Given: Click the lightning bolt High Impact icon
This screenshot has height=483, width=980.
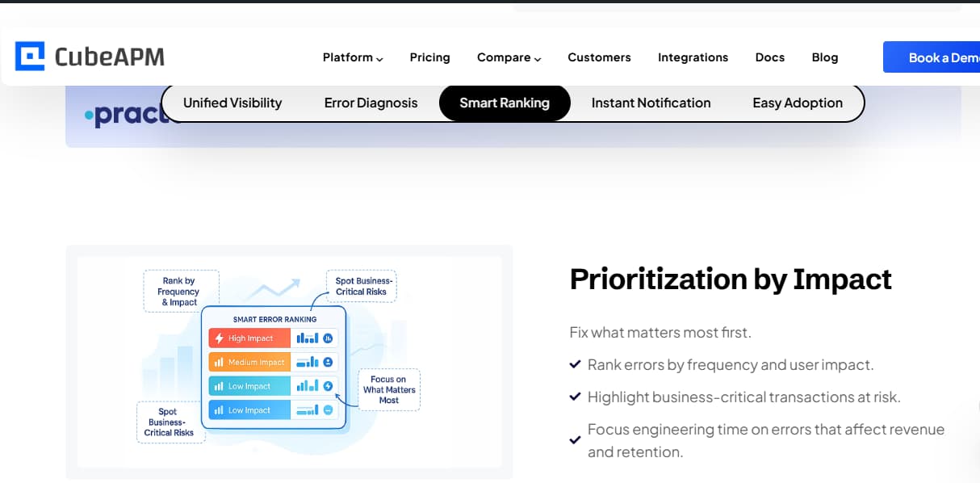Looking at the screenshot, I should tap(219, 338).
